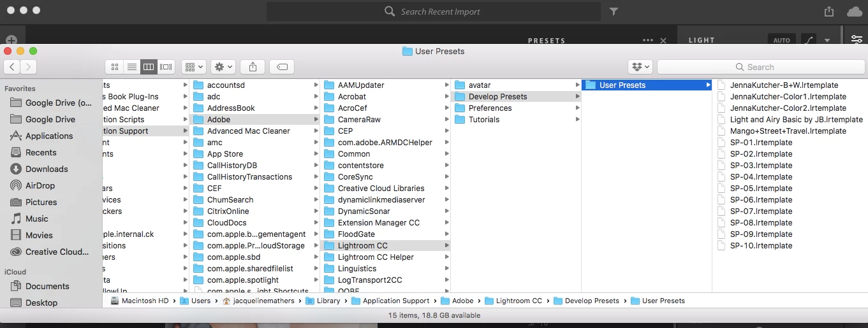The image size is (868, 328).
Task: Click the Finder Search field
Action: pyautogui.click(x=760, y=66)
